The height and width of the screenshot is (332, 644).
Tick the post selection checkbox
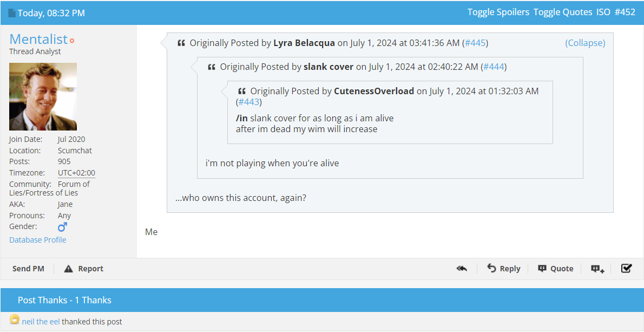click(626, 268)
